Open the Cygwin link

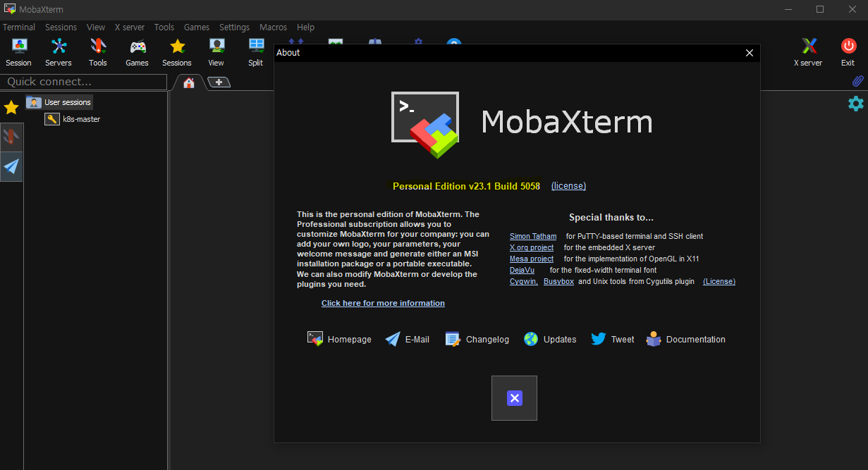tap(524, 281)
